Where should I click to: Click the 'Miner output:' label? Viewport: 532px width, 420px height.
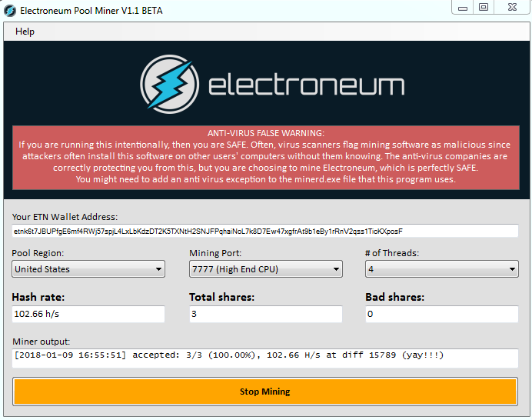[41, 342]
